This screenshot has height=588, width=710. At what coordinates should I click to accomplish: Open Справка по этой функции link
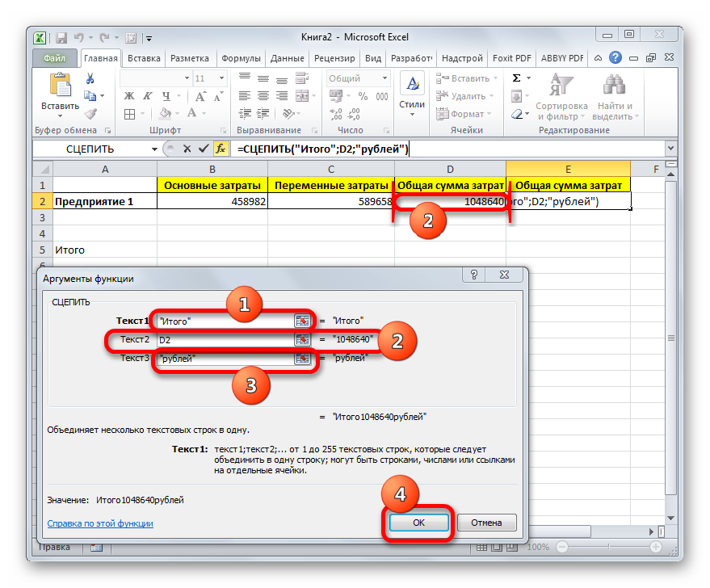coord(100,523)
